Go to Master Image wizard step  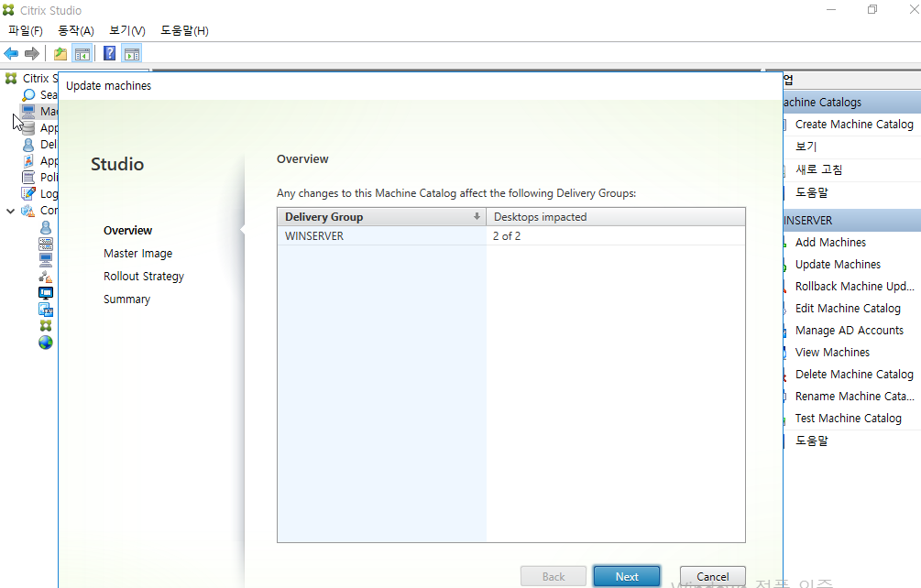[x=138, y=254]
